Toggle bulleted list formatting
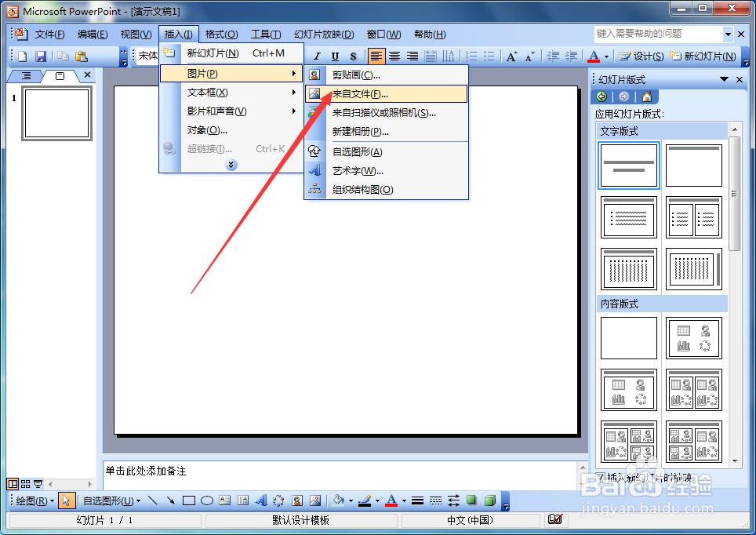The height and width of the screenshot is (535, 756). click(489, 56)
